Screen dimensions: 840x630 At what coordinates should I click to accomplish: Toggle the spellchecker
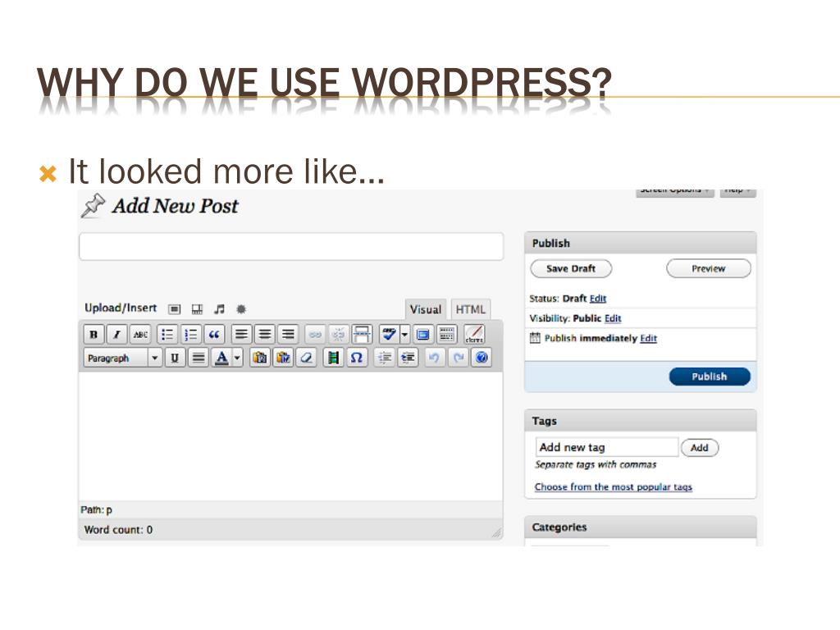coord(389,335)
